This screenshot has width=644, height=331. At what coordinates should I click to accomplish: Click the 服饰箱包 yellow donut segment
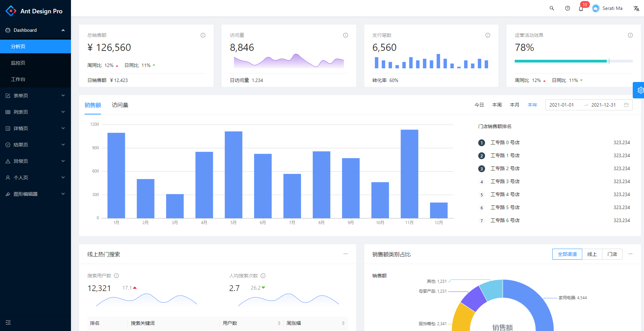coord(462,318)
